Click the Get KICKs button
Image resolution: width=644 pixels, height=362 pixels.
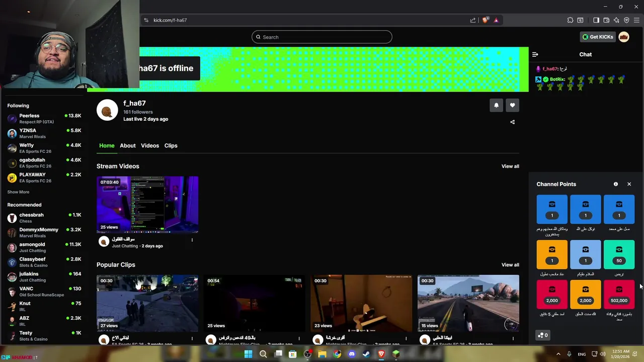pos(598,37)
